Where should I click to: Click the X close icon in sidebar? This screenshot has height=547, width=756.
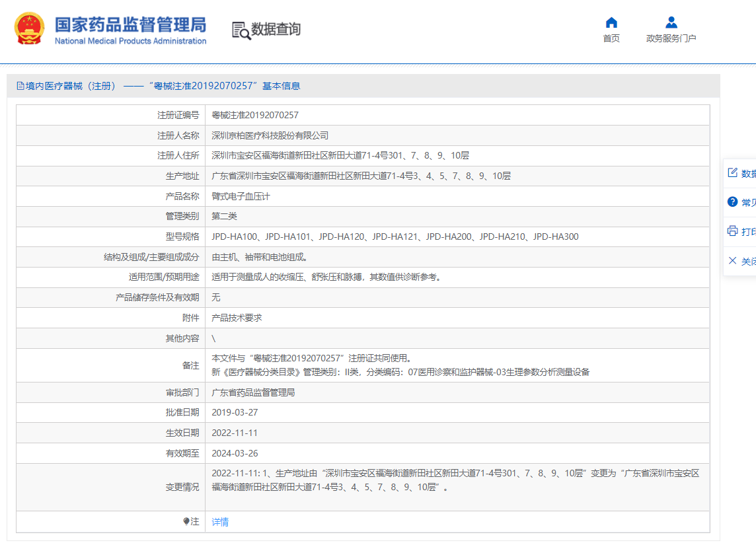pos(732,261)
